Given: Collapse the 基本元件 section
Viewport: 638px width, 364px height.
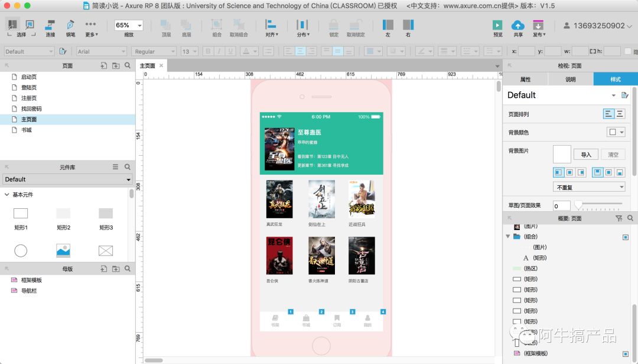Looking at the screenshot, I should (x=7, y=195).
